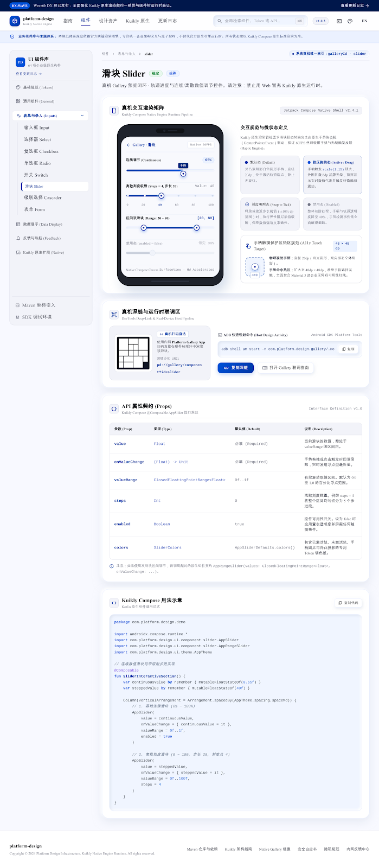379x868 pixels.
Task: Select the 刻度吸附态 (Snap to Tick) state card
Action: 269,214
